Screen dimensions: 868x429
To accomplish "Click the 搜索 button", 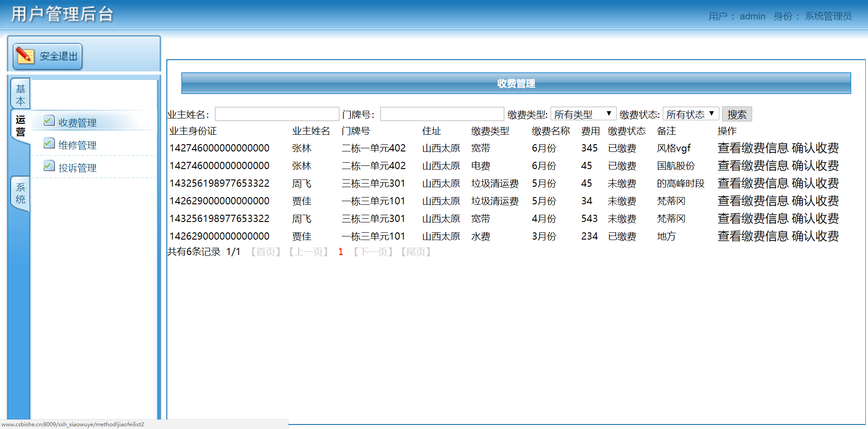I will tap(737, 114).
